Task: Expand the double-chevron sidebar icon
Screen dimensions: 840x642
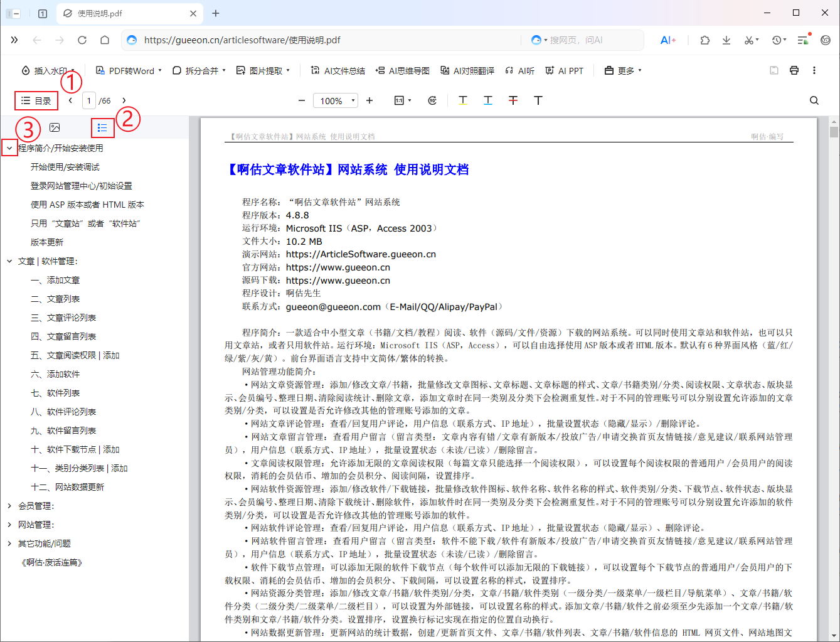Action: coord(14,40)
